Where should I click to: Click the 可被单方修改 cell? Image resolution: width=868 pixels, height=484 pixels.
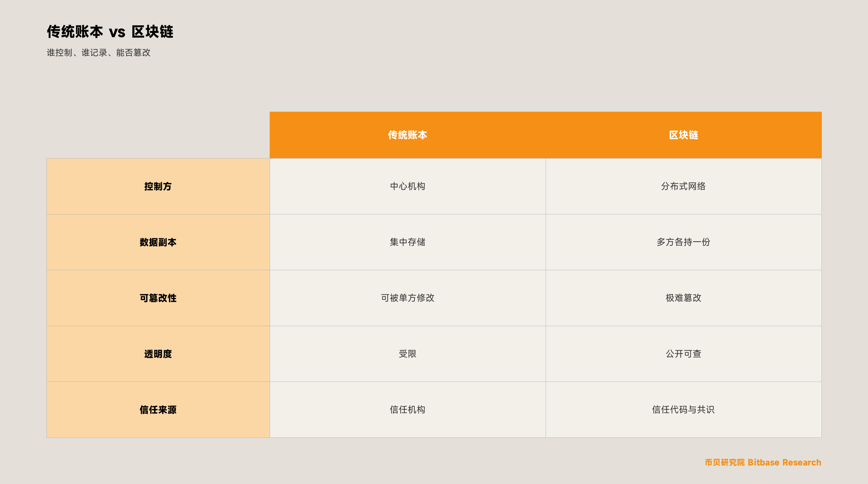[407, 298]
